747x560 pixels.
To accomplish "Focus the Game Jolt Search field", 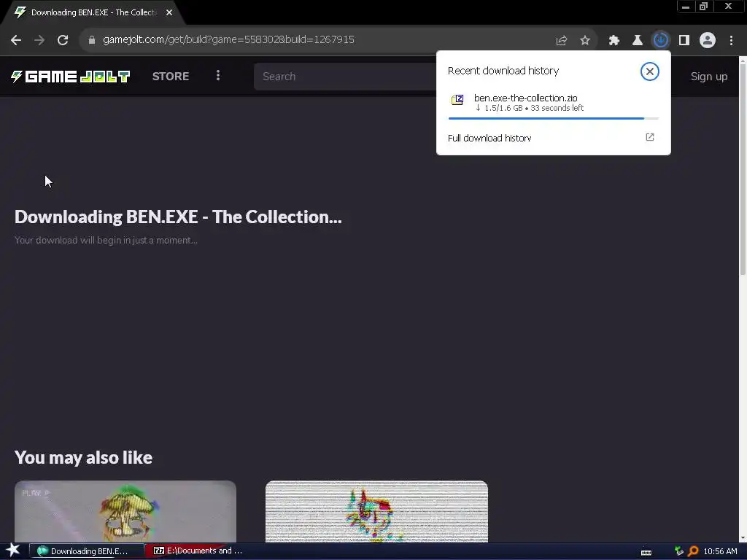I will coord(345,76).
